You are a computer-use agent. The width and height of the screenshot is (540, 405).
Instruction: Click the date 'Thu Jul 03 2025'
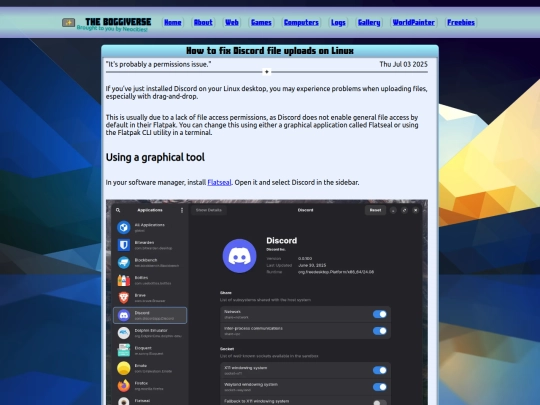(403, 64)
